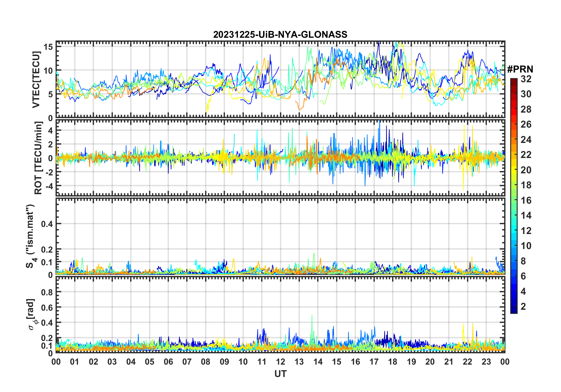Click the #PRN colorbar title
The image size is (561, 392).
pos(520,69)
